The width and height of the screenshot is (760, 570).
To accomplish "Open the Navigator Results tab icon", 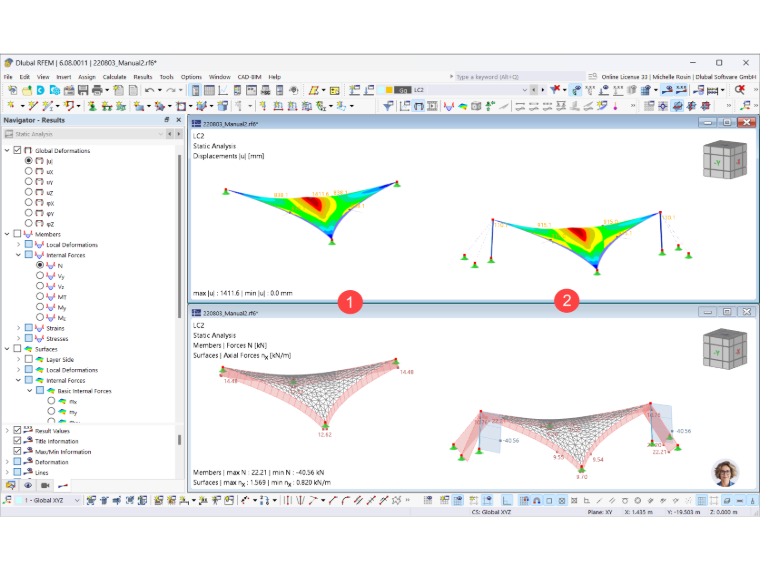I will [x=63, y=485].
